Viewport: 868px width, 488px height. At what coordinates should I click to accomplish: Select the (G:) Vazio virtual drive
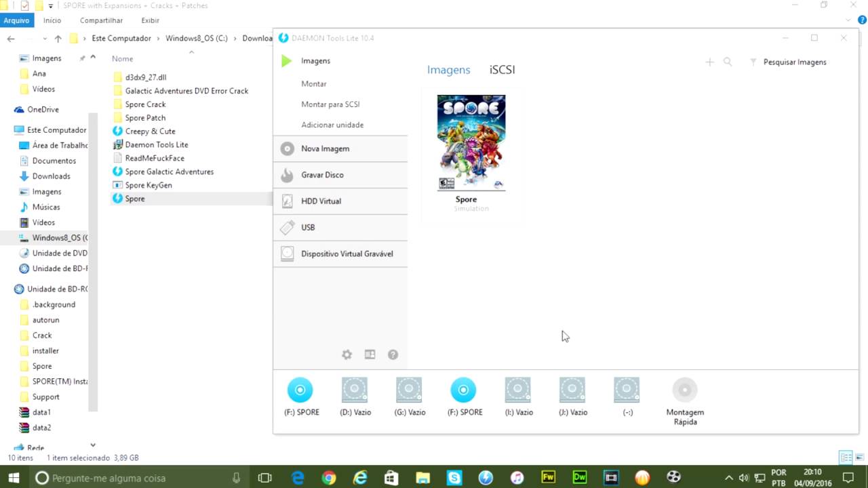[x=410, y=397]
